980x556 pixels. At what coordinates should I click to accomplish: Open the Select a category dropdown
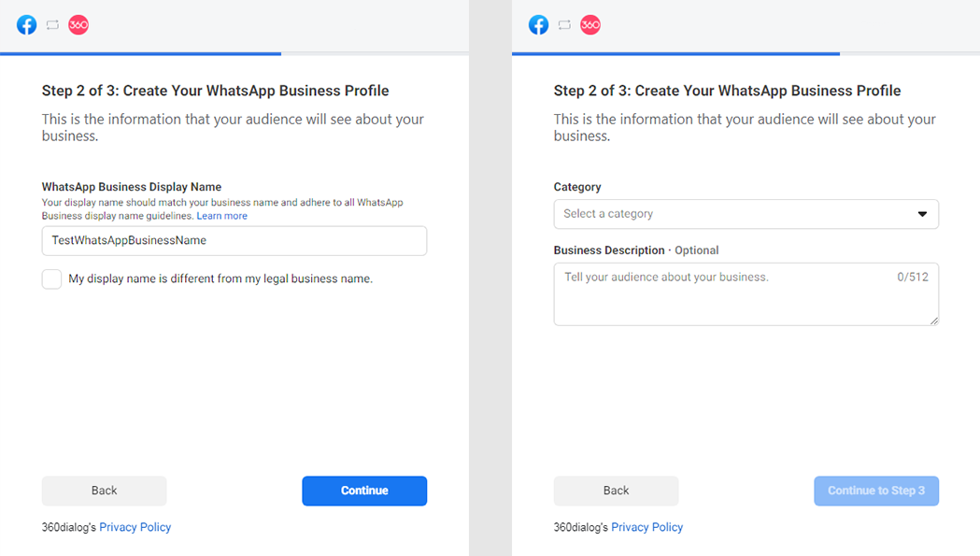(x=746, y=214)
